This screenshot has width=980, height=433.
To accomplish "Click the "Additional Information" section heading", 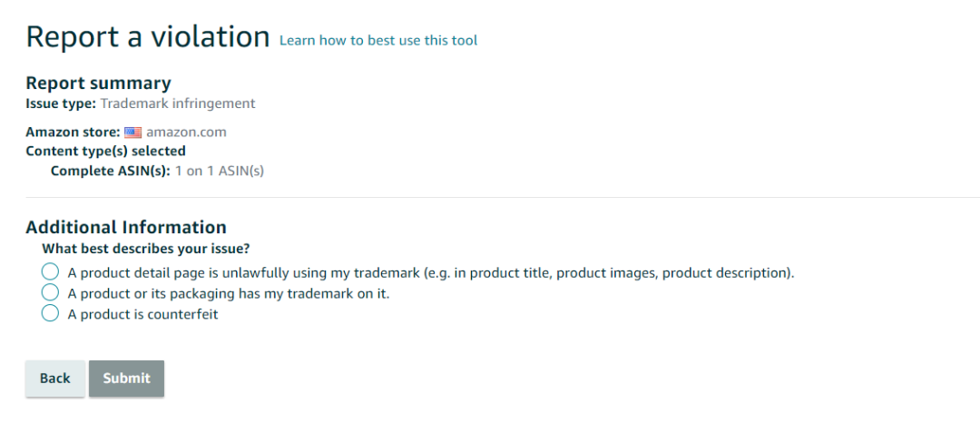I will coord(126,227).
